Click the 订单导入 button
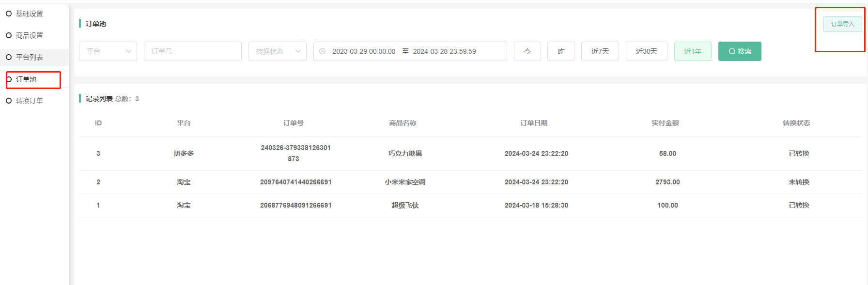This screenshot has height=285, width=868. click(x=842, y=24)
